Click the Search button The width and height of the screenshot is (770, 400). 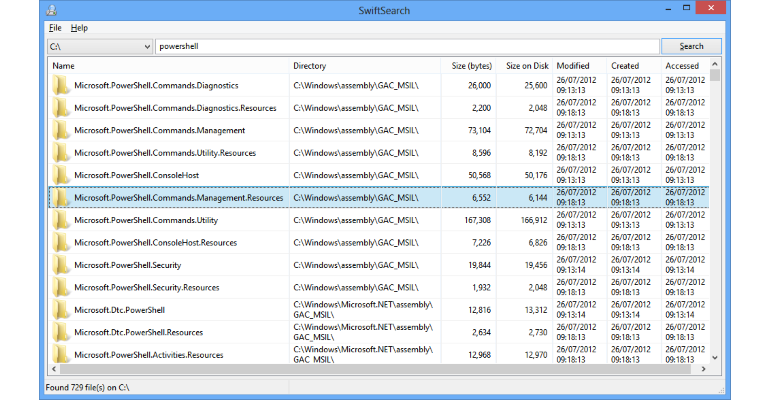(x=691, y=46)
